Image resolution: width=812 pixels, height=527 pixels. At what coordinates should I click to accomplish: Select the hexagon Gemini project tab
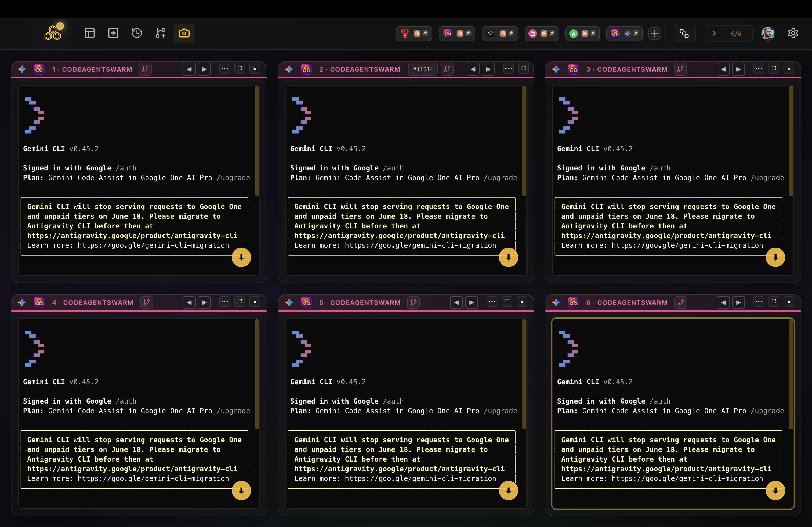[x=624, y=33]
